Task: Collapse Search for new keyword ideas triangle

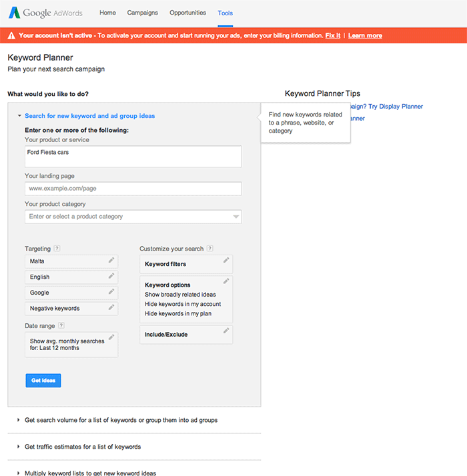Action: 19,115
